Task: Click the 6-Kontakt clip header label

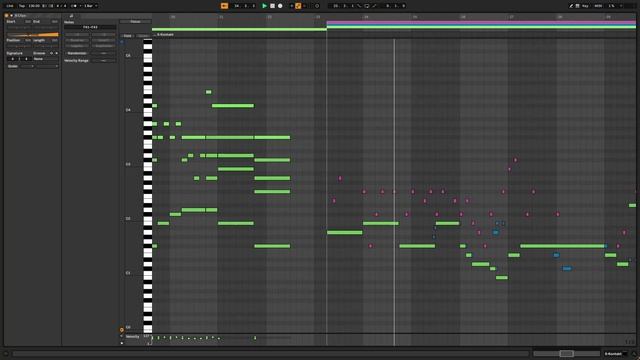Action: 165,35
